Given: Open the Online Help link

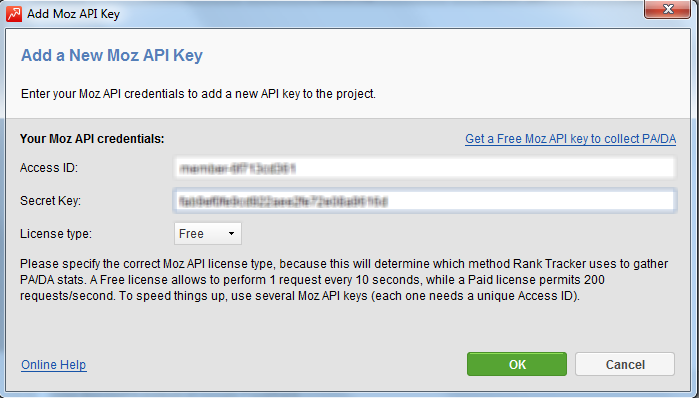Looking at the screenshot, I should [54, 365].
